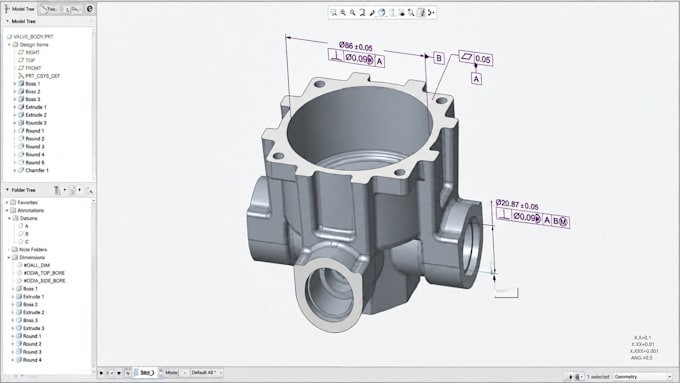Open the Geometry selection filter dropdown
Screen dimensions: 680x383
(x=643, y=376)
